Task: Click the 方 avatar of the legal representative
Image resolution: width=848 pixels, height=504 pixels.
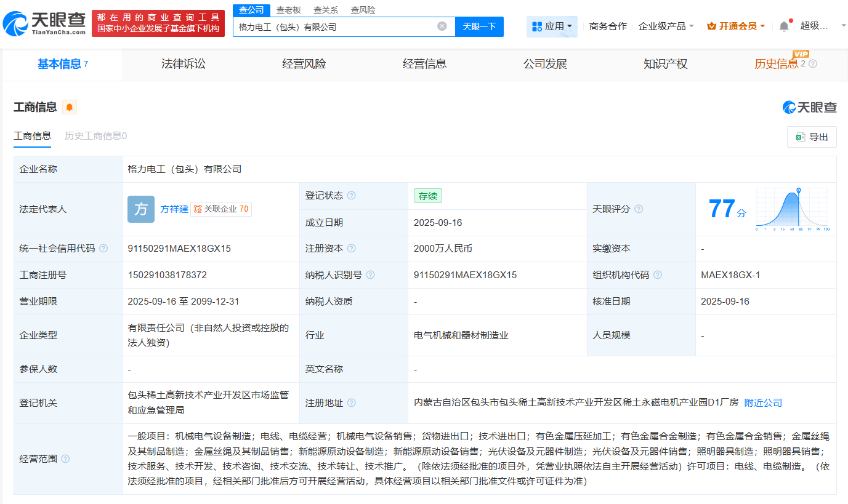Action: click(141, 209)
